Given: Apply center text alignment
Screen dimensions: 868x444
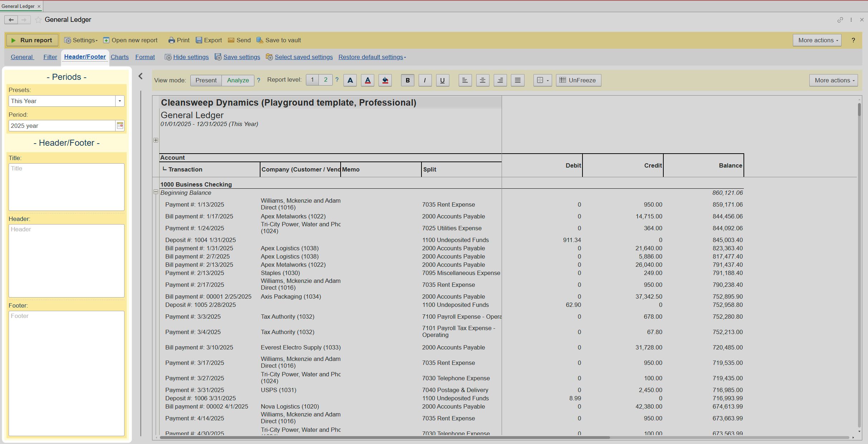Looking at the screenshot, I should [x=482, y=80].
